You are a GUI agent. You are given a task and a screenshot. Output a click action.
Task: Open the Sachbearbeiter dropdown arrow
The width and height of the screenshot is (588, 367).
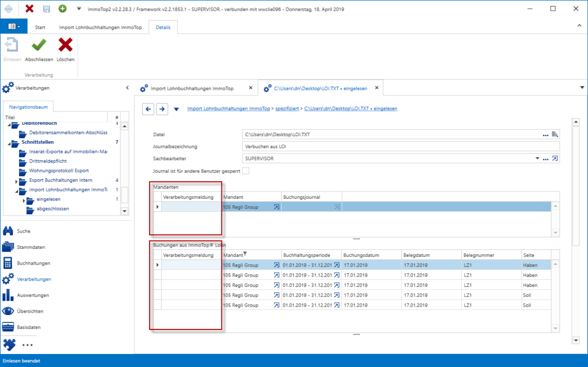coord(537,158)
